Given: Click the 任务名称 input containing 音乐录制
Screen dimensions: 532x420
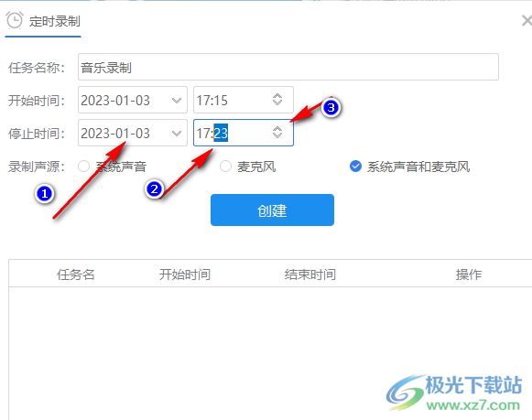Looking at the screenshot, I should pos(288,67).
